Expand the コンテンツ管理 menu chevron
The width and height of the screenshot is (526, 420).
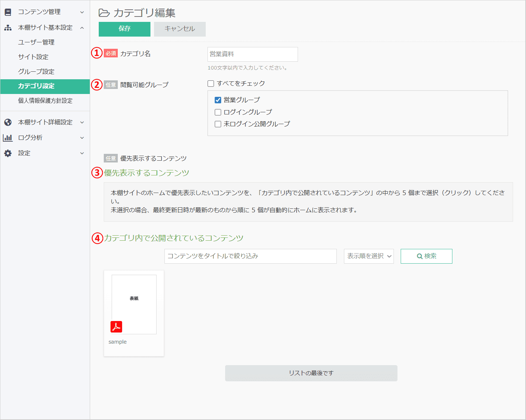pyautogui.click(x=82, y=12)
